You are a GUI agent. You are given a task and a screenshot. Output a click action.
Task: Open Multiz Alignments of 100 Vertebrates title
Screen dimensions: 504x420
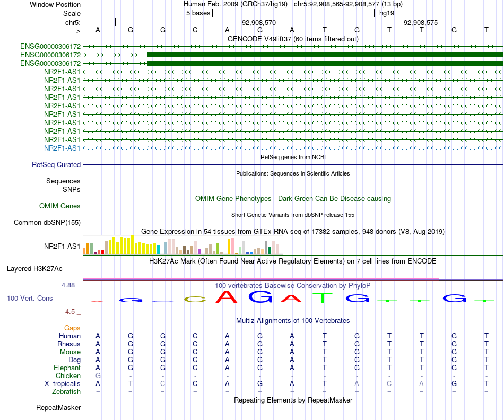[293, 320]
